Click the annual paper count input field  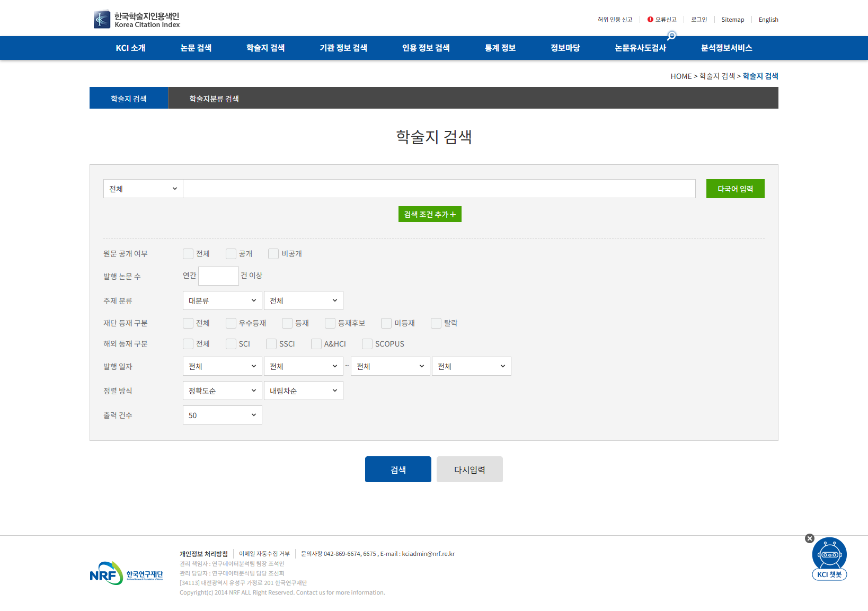[218, 276]
